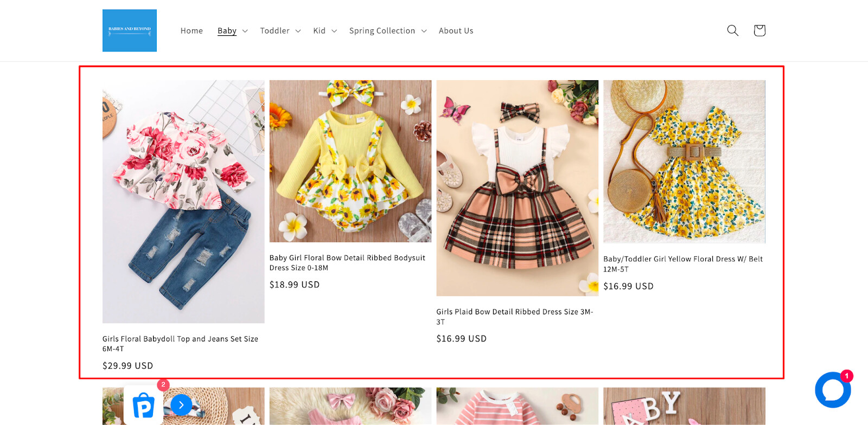The height and width of the screenshot is (425, 868).
Task: View the pink plaid bow dress photo
Action: point(518,188)
